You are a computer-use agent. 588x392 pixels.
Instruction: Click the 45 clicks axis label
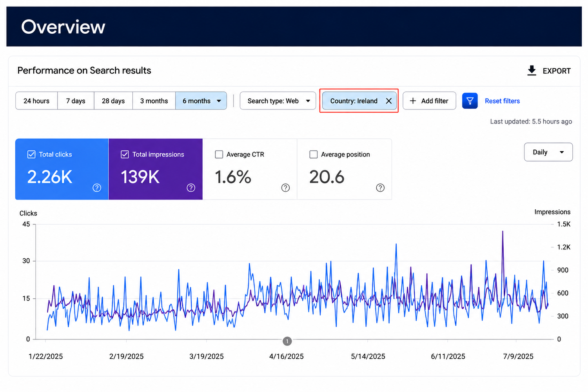26,224
